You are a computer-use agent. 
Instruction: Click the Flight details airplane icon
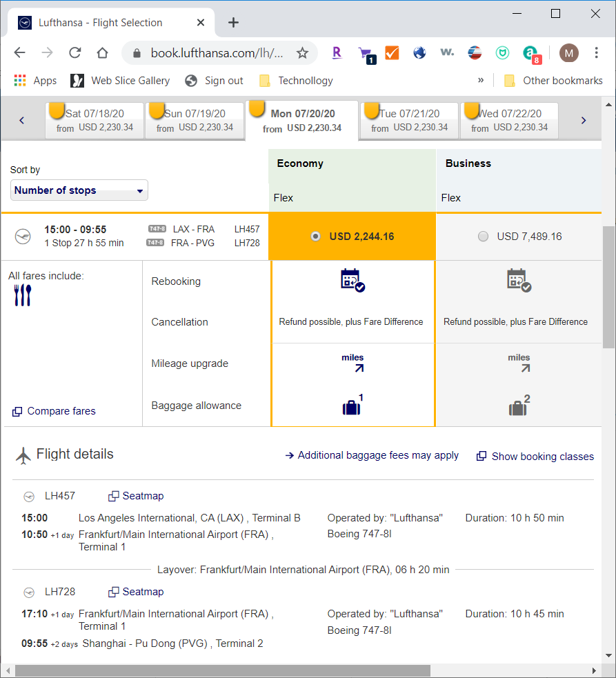23,455
